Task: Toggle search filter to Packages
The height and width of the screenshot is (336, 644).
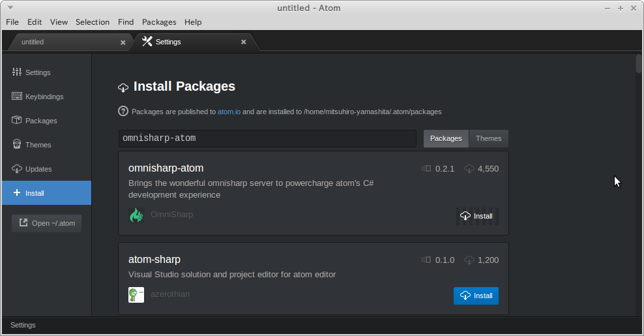Action: click(446, 138)
